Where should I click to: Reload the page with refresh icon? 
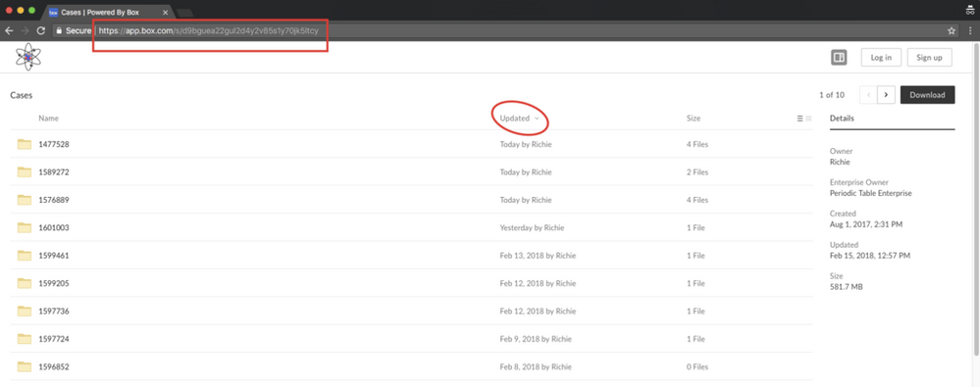41,30
